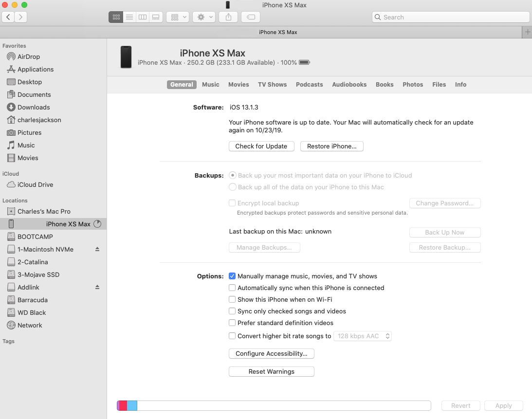Enable Sync only checked songs and videos

click(x=232, y=311)
